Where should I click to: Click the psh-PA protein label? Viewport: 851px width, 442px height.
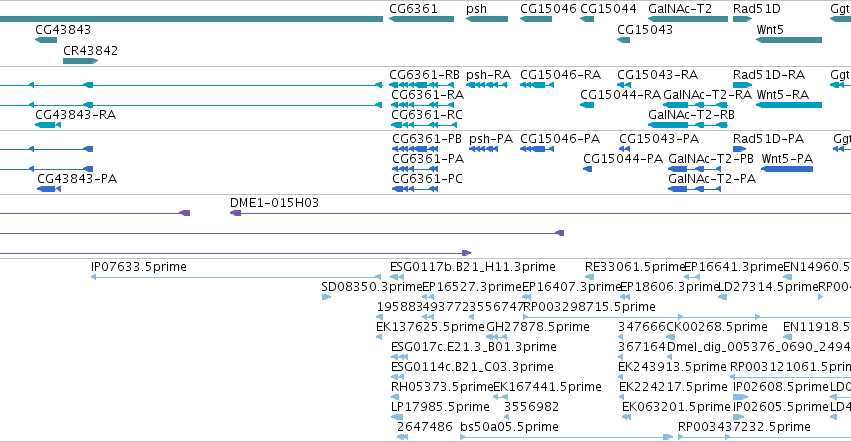[491, 139]
